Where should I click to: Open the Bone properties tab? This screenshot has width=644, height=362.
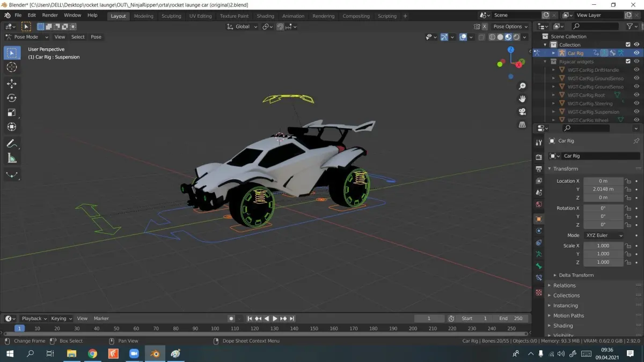[539, 266]
